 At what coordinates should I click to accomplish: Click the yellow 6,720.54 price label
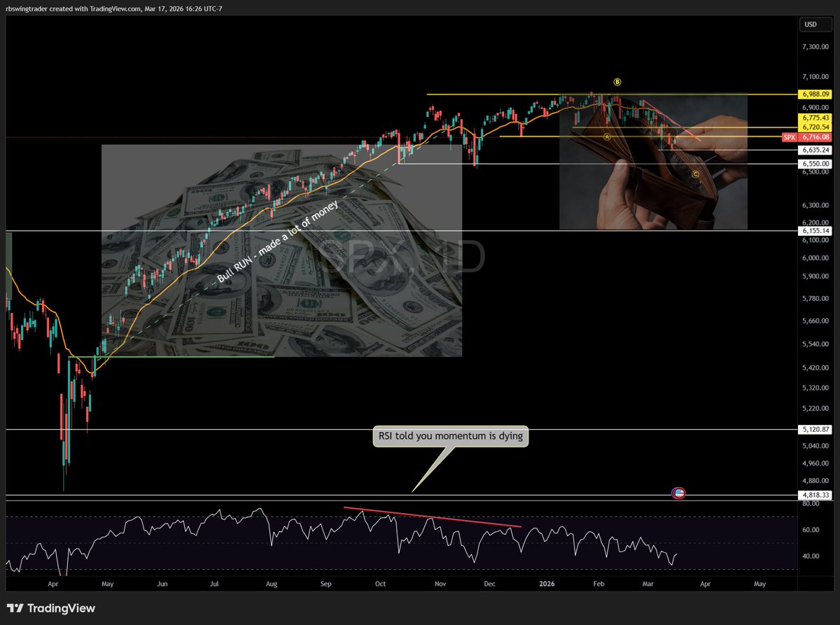tap(815, 127)
